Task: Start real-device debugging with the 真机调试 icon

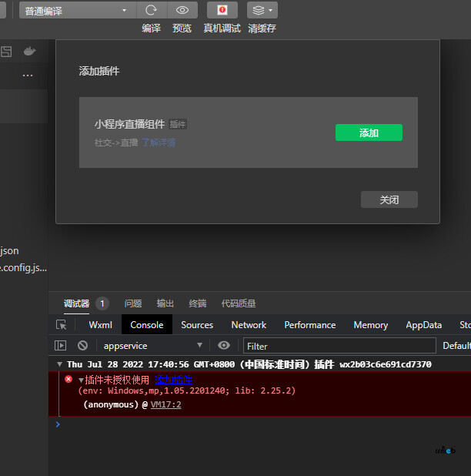Action: point(222,10)
